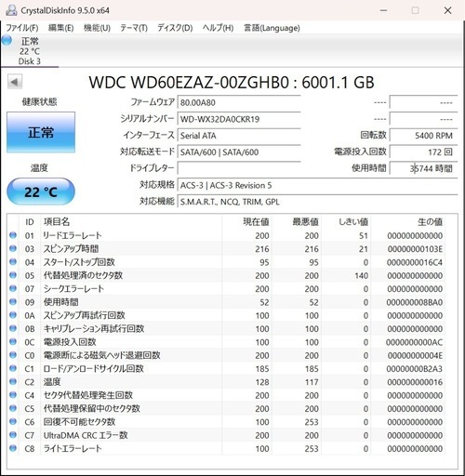Click the 対応規格 field ACS-3 Revision 5

click(x=317, y=185)
